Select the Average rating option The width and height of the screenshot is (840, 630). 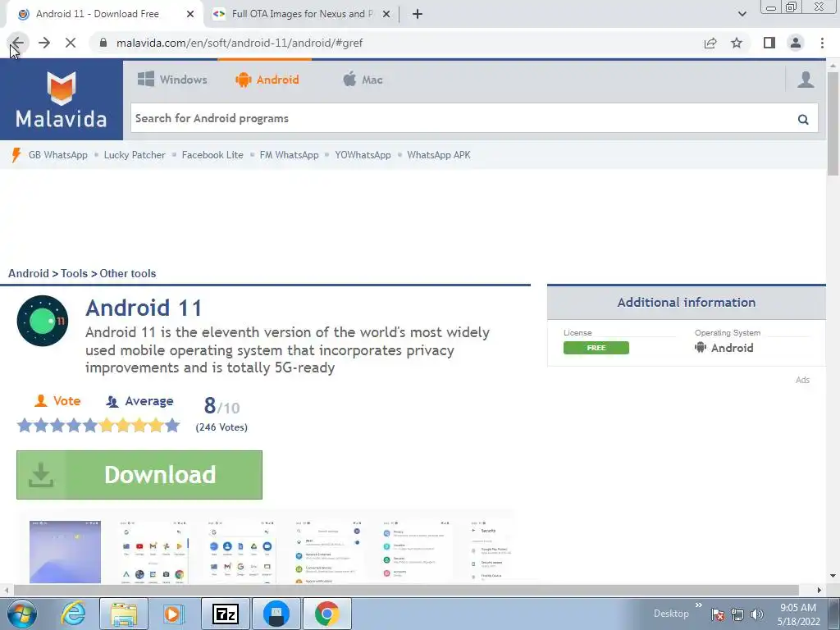(x=139, y=400)
